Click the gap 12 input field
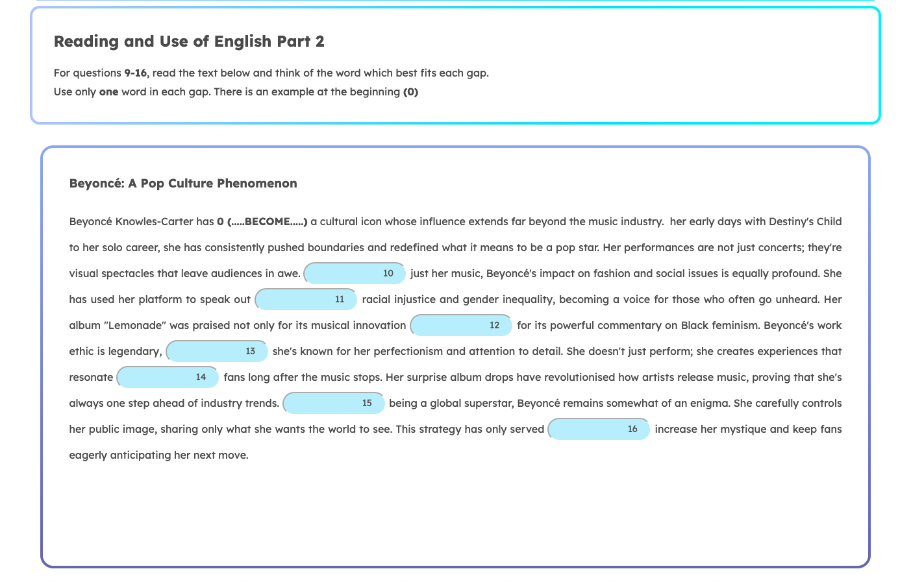Viewport: 924px width, 582px height. coord(462,325)
